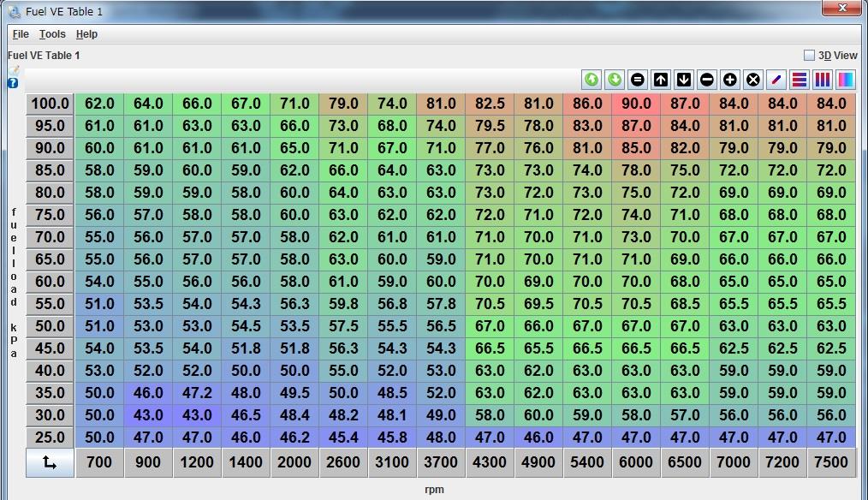The width and height of the screenshot is (868, 500).
Task: Select the 69.5 table cell
Action: tap(538, 304)
